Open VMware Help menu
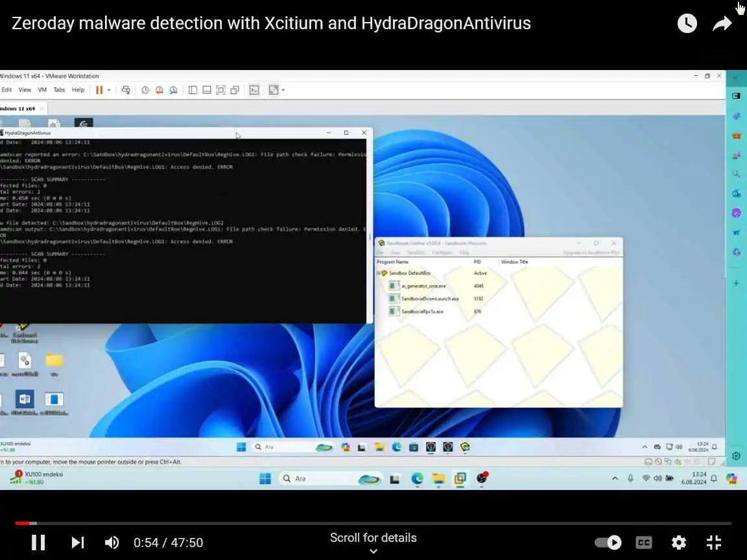 pyautogui.click(x=78, y=89)
